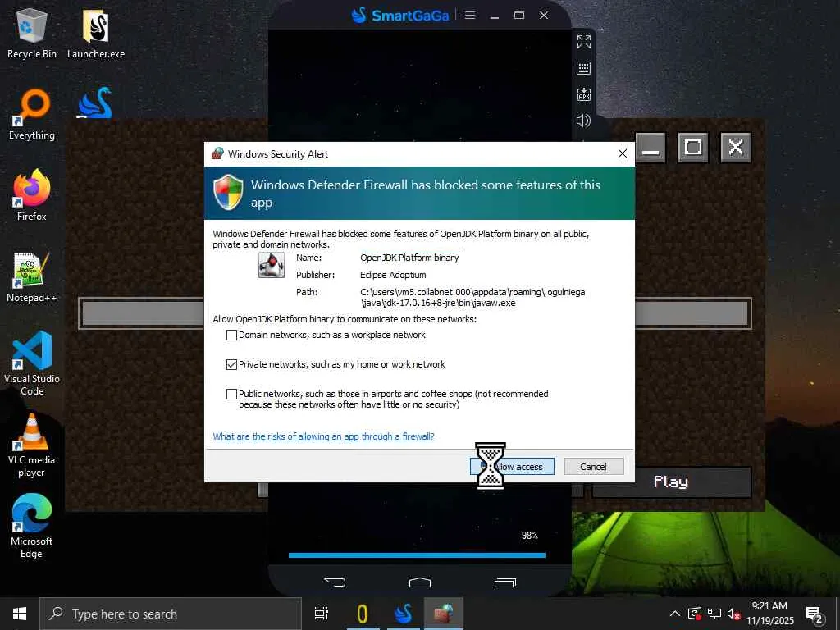Select blue swan desktop icon

click(x=95, y=103)
